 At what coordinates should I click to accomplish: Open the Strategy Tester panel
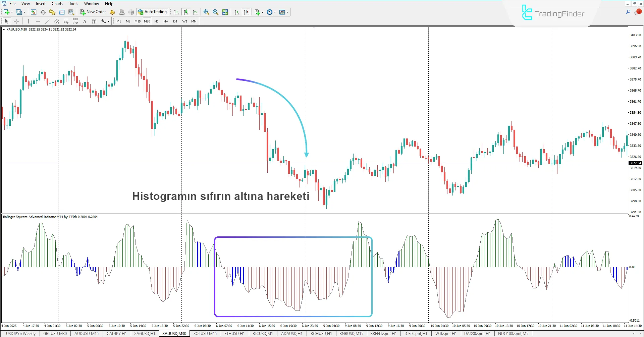coord(71,12)
